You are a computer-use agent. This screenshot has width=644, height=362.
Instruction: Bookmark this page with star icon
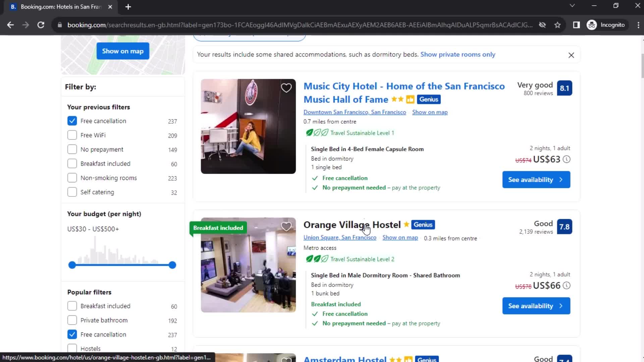click(x=557, y=25)
